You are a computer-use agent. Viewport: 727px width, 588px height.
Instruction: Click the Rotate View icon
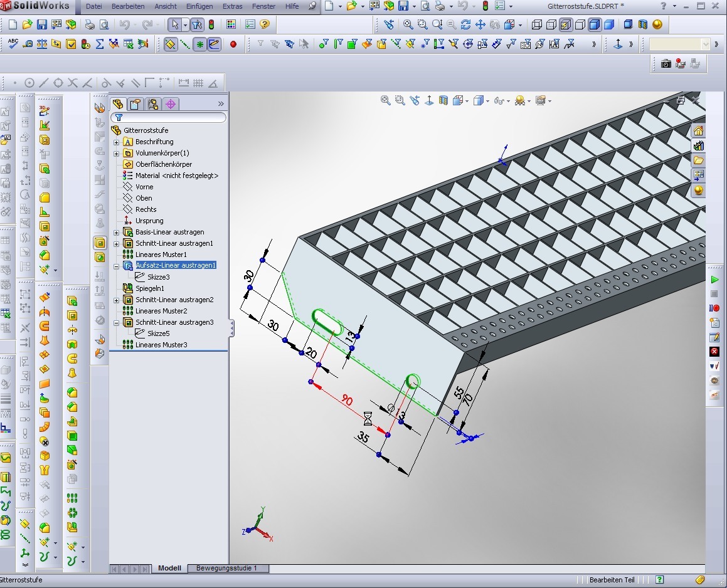465,24
